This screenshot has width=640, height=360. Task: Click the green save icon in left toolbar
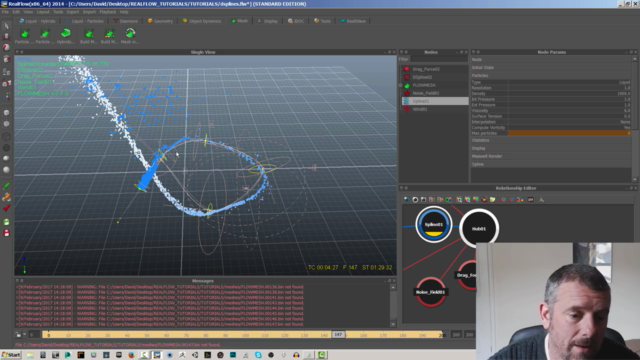click(x=6, y=222)
